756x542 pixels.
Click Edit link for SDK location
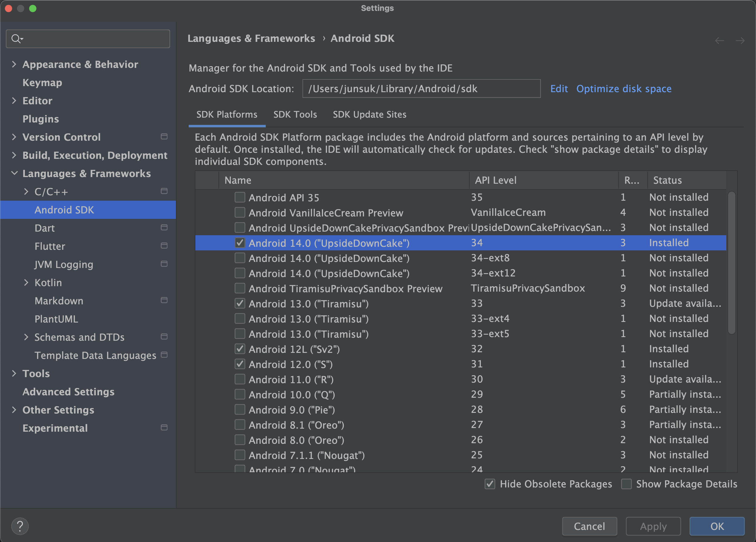coord(559,89)
